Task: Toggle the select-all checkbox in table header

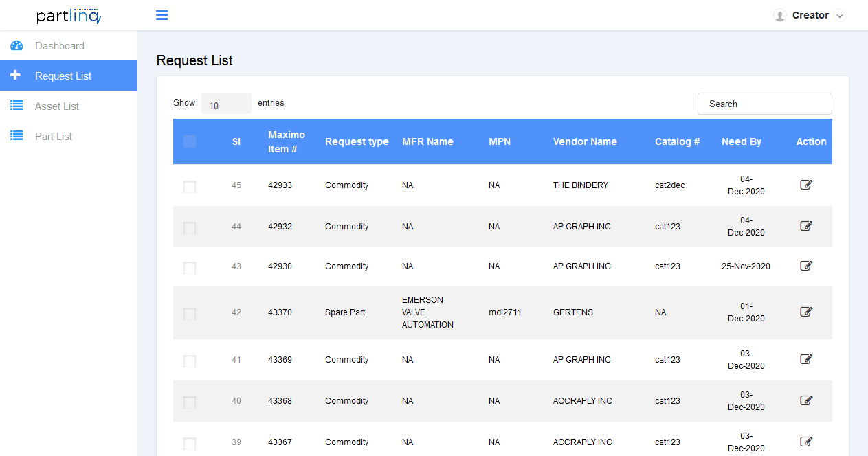Action: [x=190, y=141]
